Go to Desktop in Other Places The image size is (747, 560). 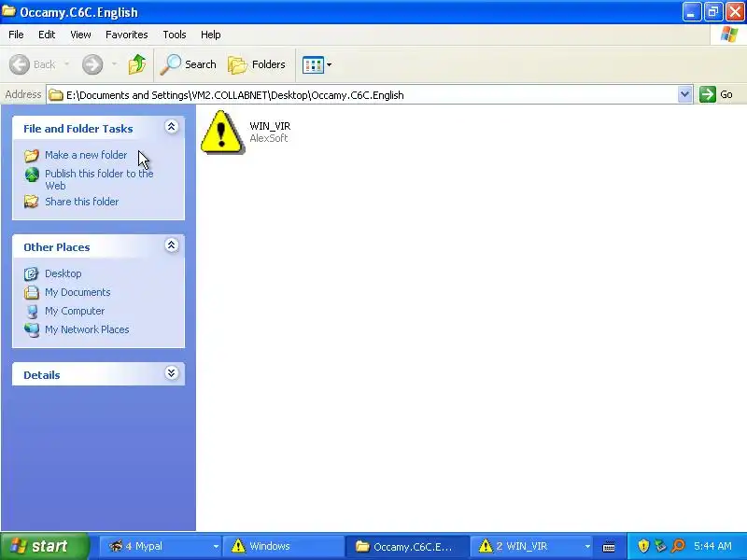click(x=63, y=273)
